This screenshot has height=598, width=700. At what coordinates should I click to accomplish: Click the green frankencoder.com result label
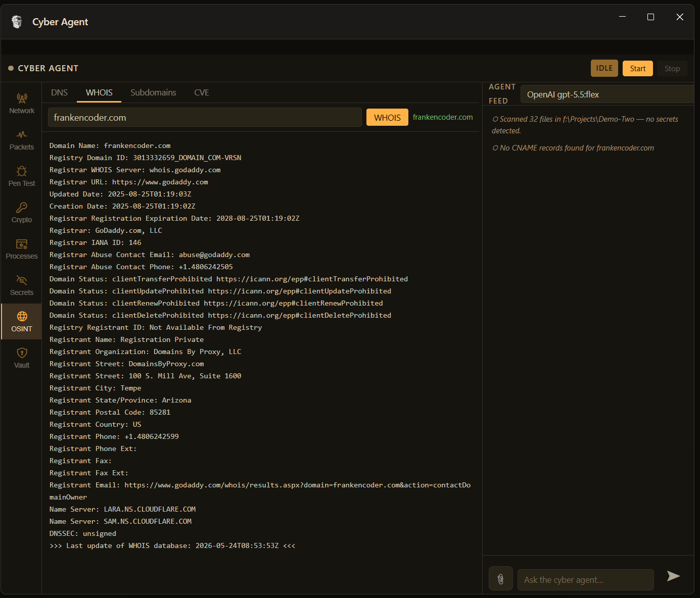coord(443,117)
